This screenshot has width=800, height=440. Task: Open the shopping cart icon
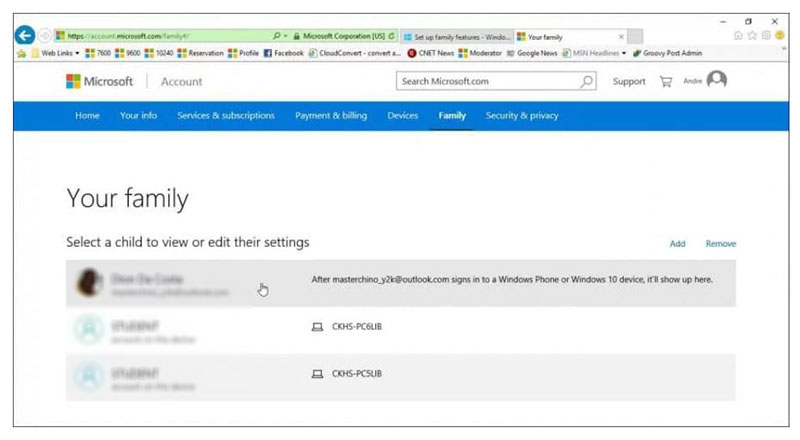pyautogui.click(x=666, y=82)
